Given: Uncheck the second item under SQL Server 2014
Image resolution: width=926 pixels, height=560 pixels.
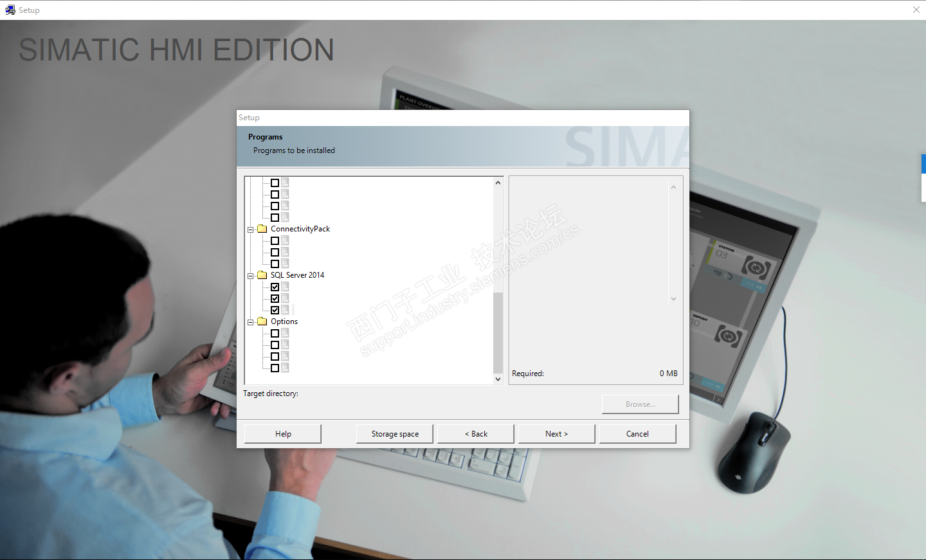Looking at the screenshot, I should [275, 298].
